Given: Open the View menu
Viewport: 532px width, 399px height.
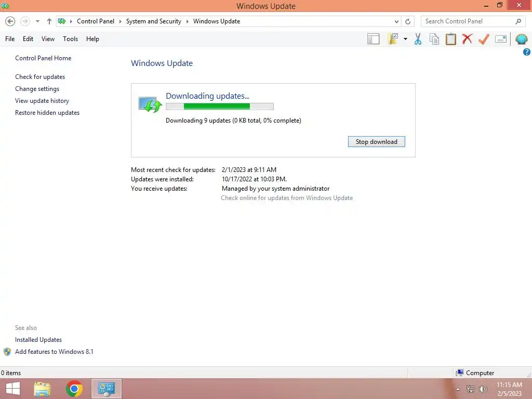Looking at the screenshot, I should click(48, 39).
